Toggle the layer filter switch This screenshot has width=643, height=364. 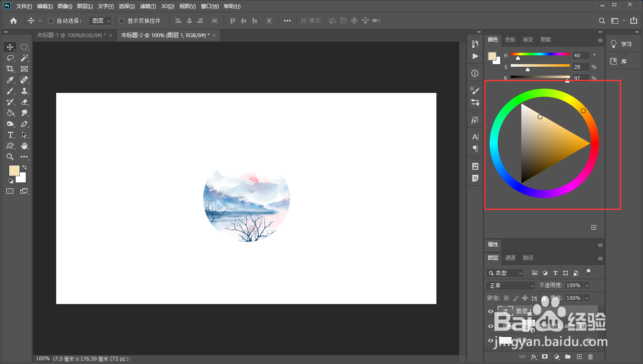(589, 272)
